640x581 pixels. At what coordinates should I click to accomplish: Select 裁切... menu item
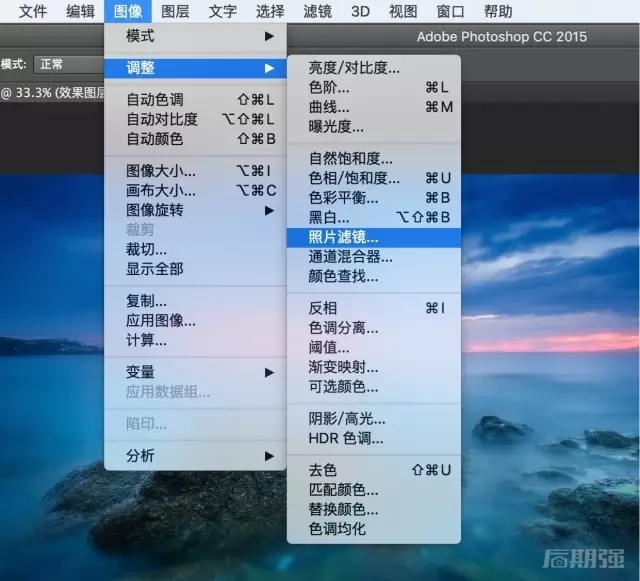(x=196, y=249)
